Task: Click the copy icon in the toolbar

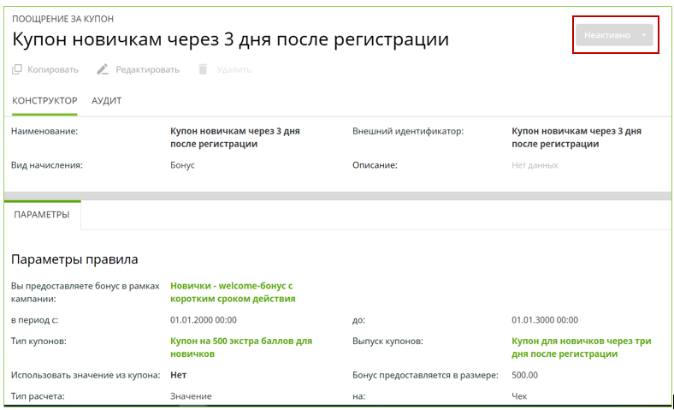Action: (17, 70)
